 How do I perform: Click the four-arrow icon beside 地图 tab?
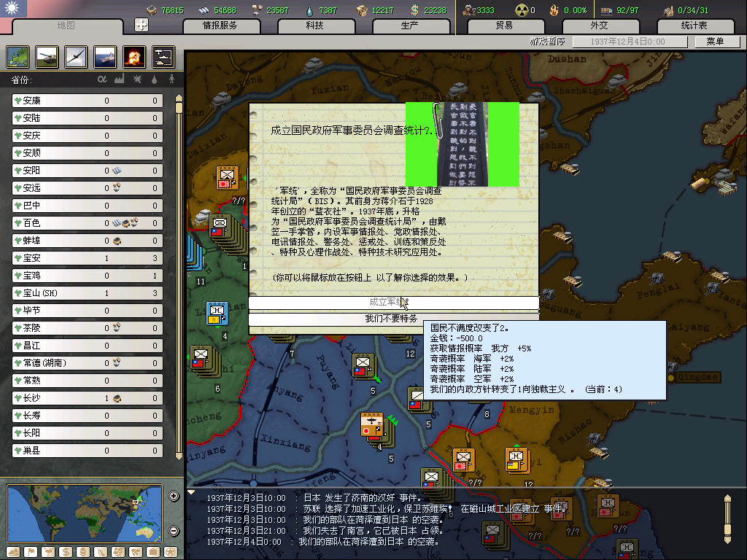point(142,25)
